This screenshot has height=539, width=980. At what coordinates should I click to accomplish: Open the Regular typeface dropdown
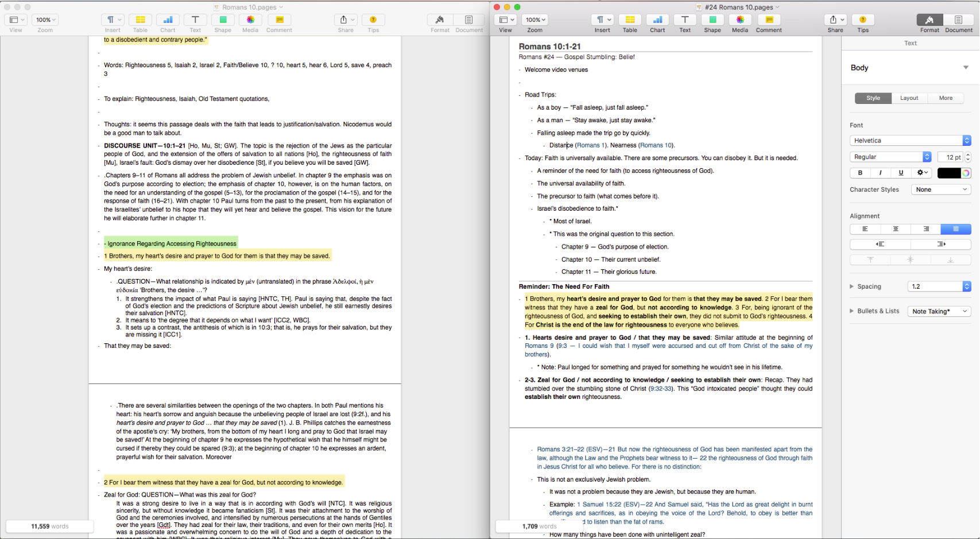890,157
